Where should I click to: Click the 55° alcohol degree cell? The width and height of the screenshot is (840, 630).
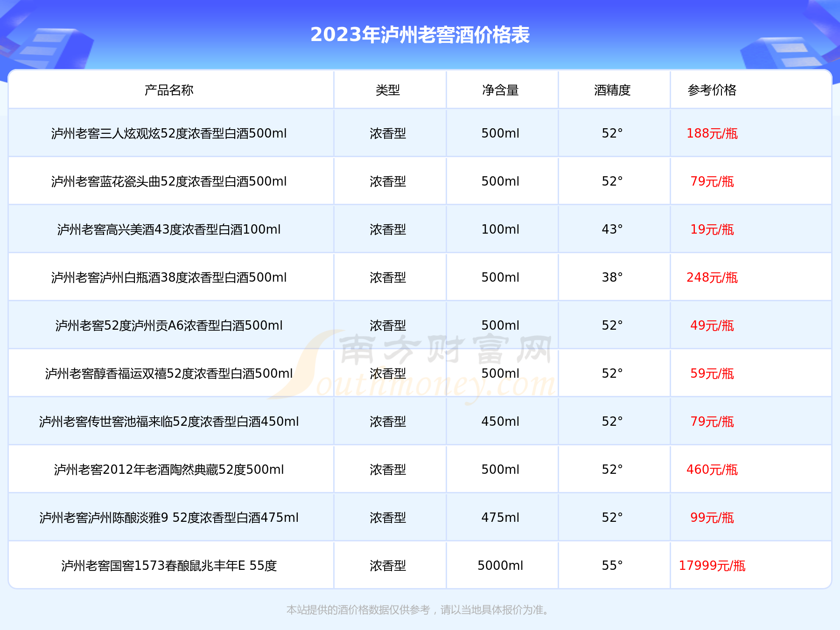(612, 566)
